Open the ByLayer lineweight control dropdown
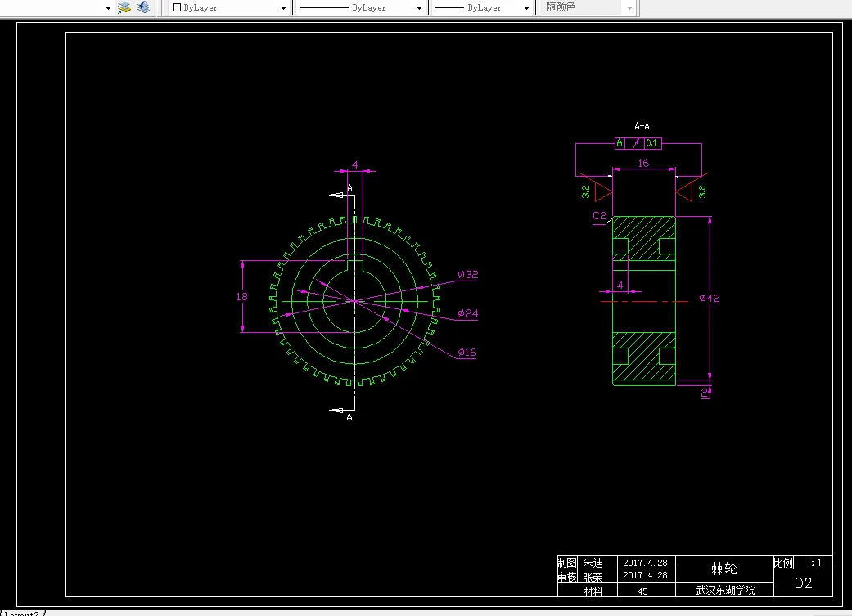This screenshot has height=616, width=852. (526, 7)
